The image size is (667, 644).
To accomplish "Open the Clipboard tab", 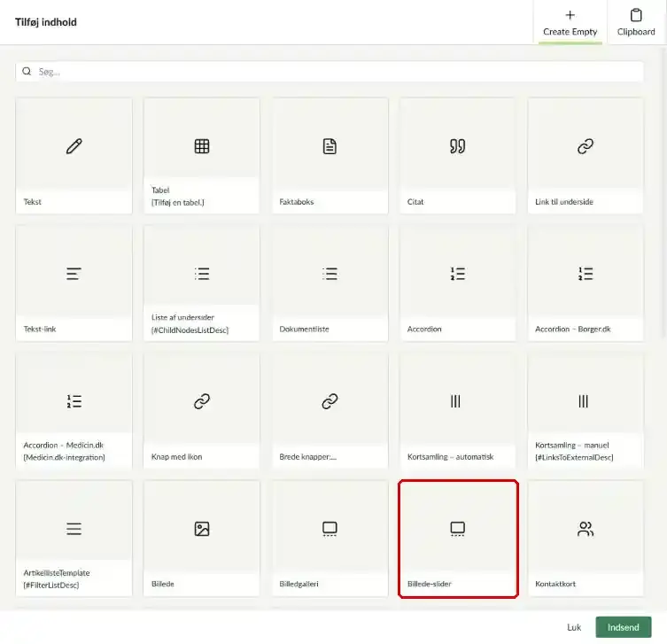I will pyautogui.click(x=636, y=22).
